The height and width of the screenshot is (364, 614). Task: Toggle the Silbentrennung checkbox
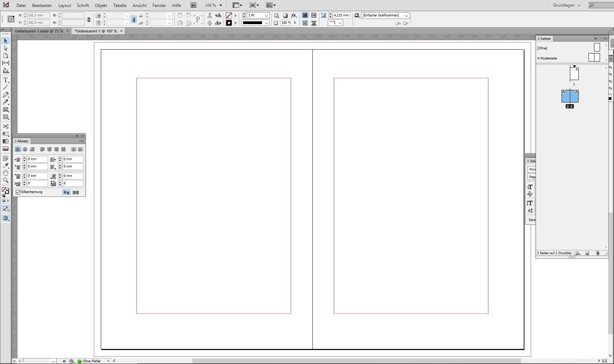coord(18,192)
